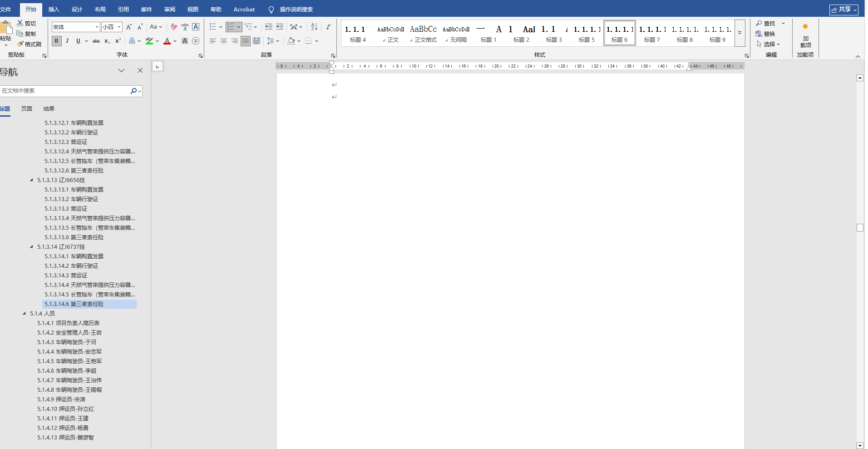Screen dimensions: 868x449
Task: Open the phonetic guide (wén) tool
Action: [x=185, y=27]
